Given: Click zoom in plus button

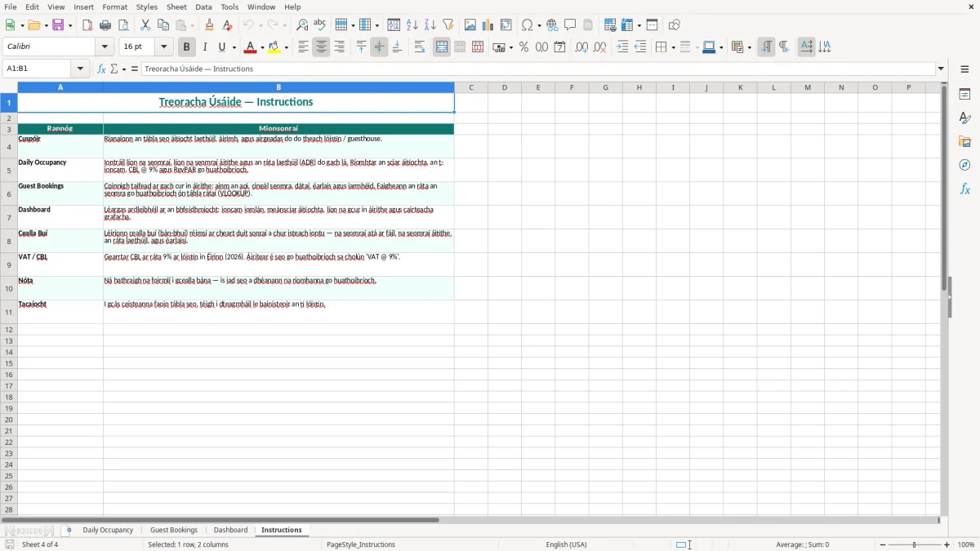Looking at the screenshot, I should pyautogui.click(x=947, y=544).
